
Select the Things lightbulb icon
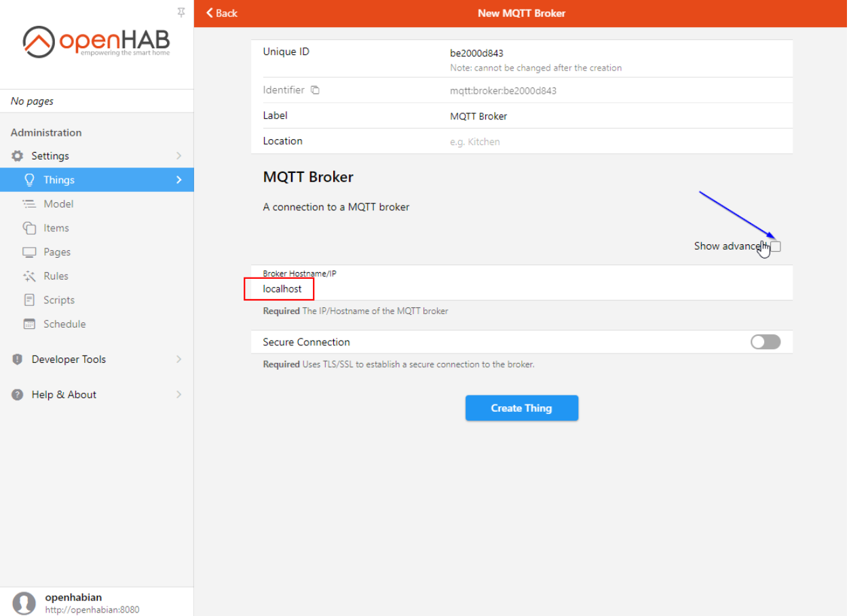click(29, 179)
